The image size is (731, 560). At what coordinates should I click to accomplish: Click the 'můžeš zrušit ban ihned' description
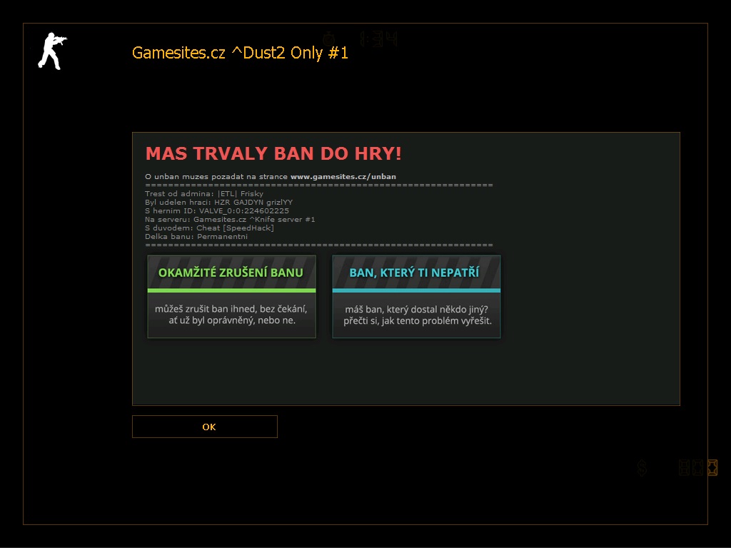[x=231, y=315]
